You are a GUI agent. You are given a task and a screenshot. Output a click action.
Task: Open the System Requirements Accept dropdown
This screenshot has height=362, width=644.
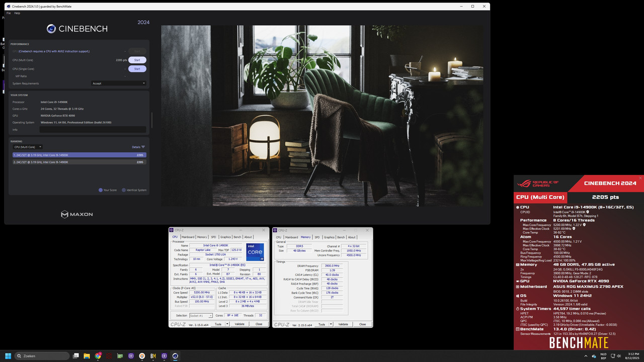pos(119,83)
